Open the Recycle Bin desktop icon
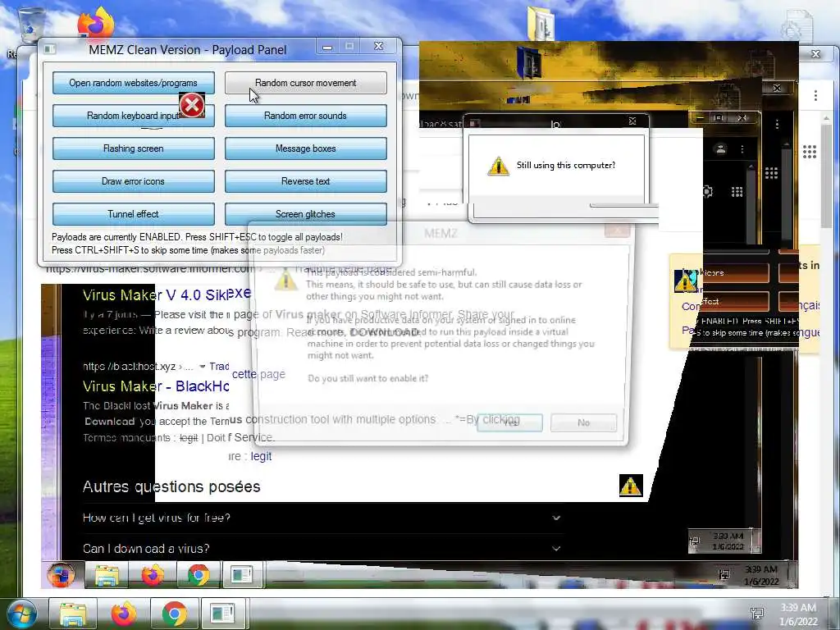Viewport: 840px width, 630px height. tap(30, 24)
